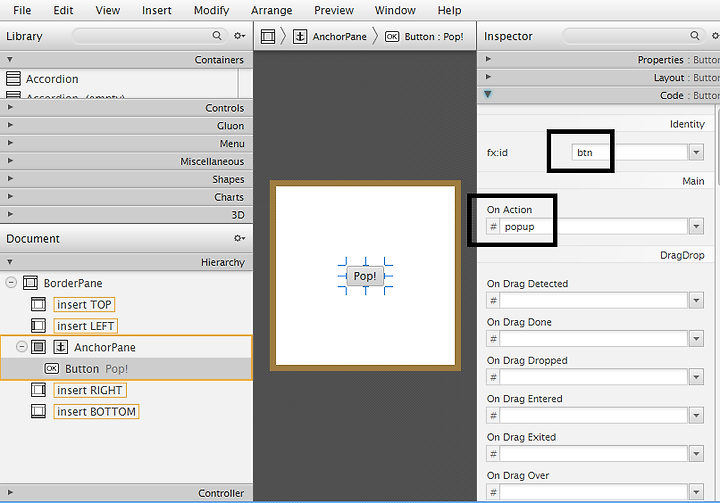Click the Accordion container icon
Screen dimensions: 720x503
[13, 79]
